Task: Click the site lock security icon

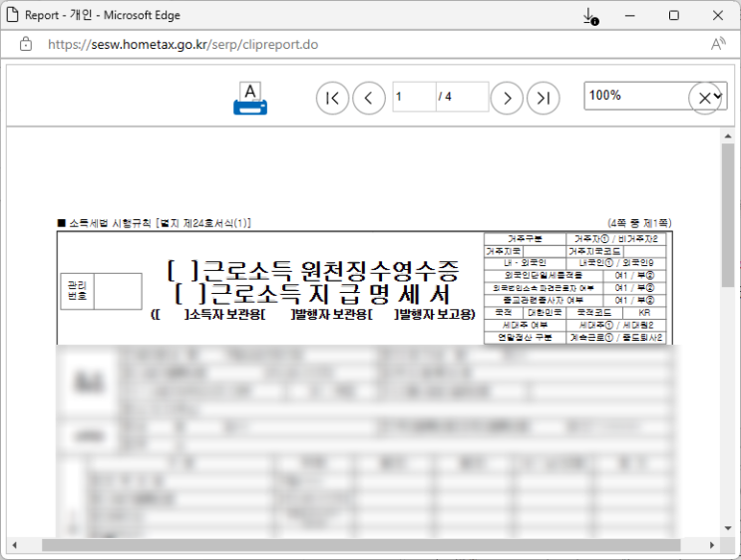Action: (26, 44)
